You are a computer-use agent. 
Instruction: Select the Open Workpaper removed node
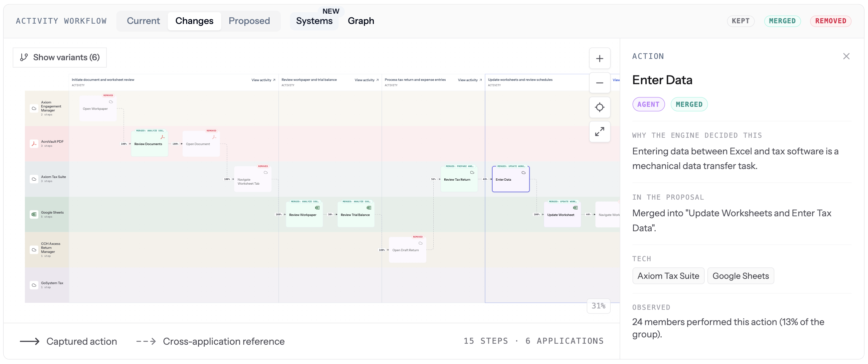(x=98, y=108)
